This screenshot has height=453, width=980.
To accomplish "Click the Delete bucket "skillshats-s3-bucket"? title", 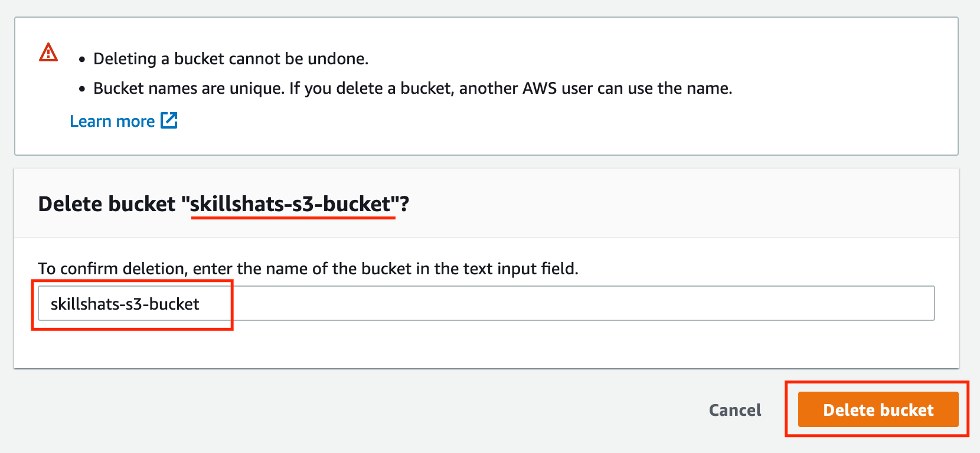I will coord(224,203).
